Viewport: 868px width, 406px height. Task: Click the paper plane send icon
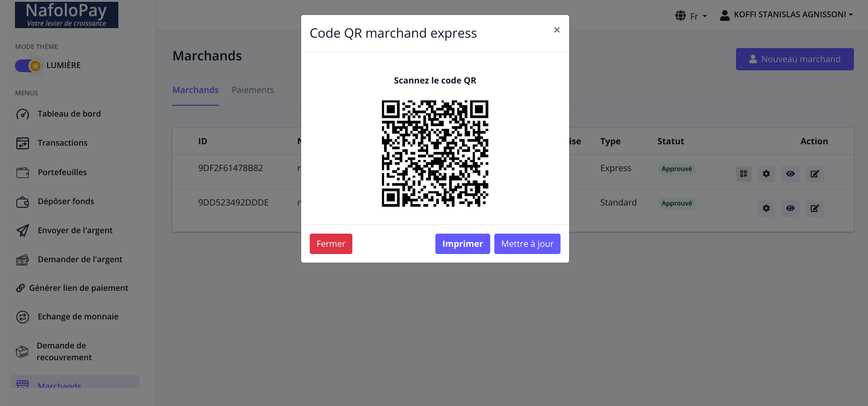click(x=23, y=230)
